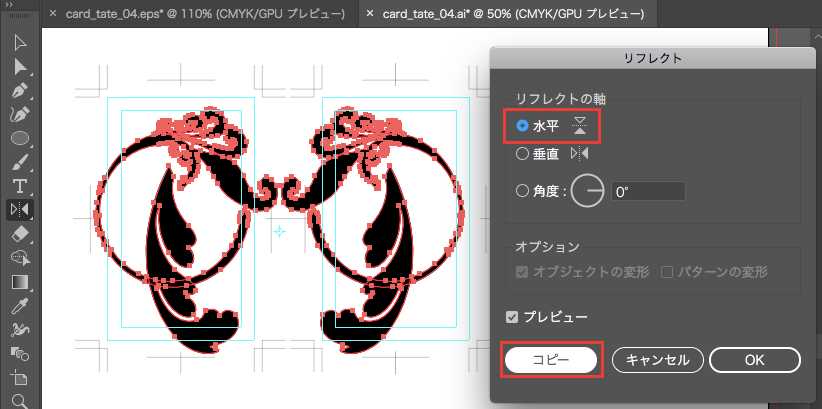Screen dimensions: 822x409
Task: Activate the Zoom magnifier tool
Action: (19, 401)
